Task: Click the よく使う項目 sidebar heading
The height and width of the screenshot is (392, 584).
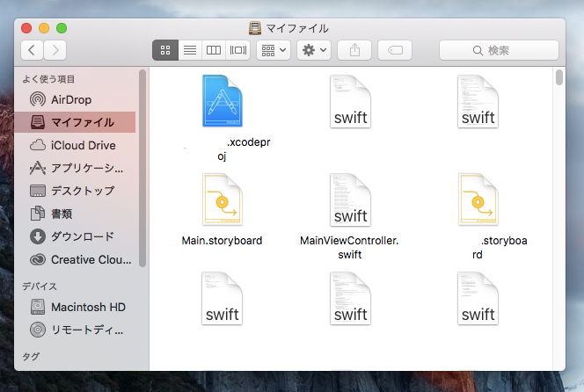Action: (48, 79)
